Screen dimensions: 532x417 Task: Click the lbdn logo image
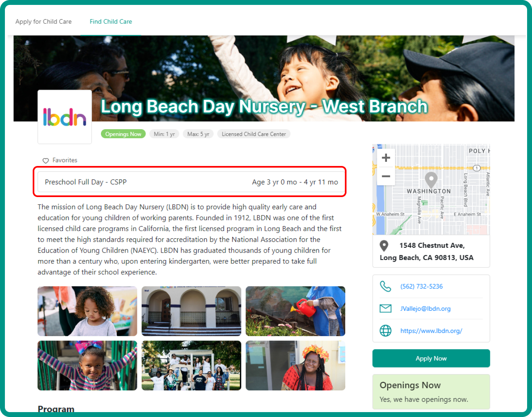[x=65, y=117]
